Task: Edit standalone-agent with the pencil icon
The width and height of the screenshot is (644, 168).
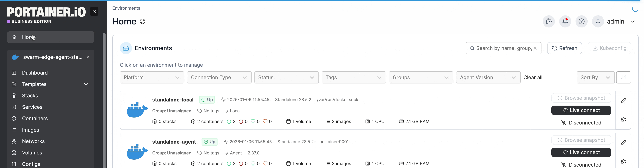Action: click(623, 142)
